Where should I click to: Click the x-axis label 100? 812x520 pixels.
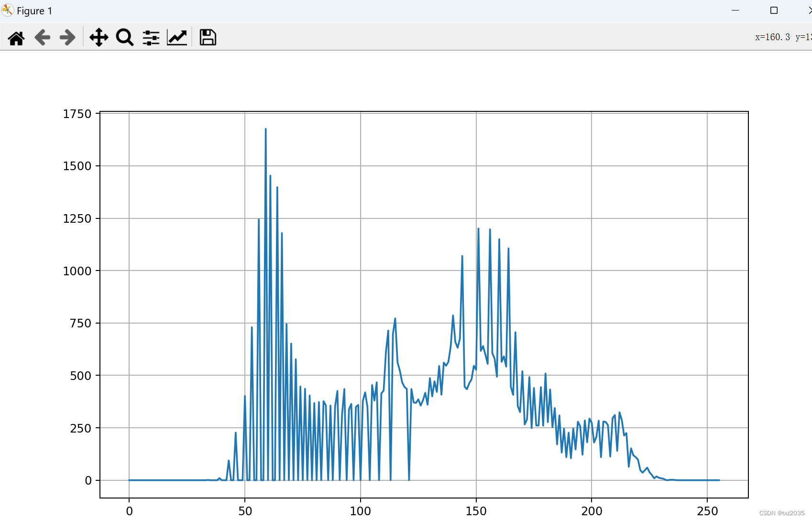(360, 511)
